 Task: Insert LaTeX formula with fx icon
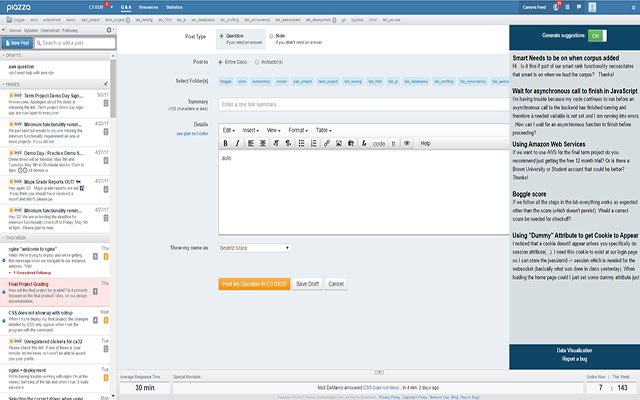364,143
